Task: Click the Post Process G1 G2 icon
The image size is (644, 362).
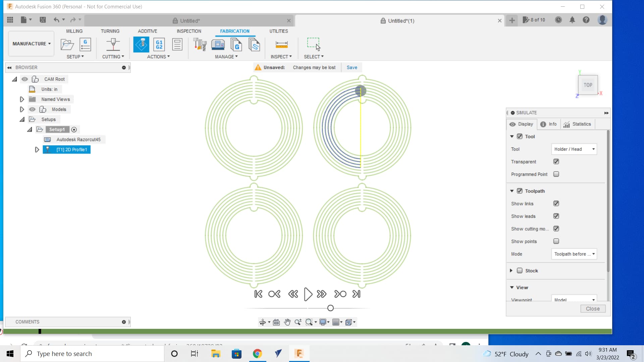Action: (159, 44)
